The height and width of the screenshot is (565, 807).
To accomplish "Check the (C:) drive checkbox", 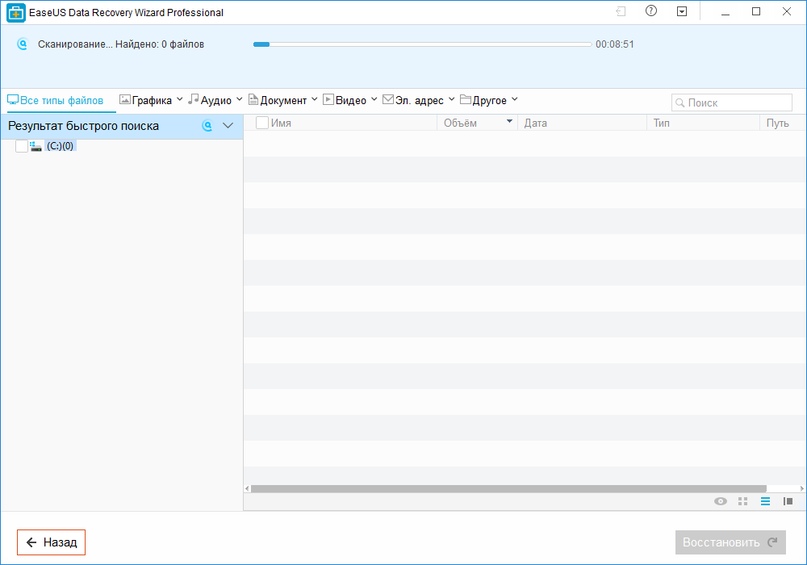I will pos(22,146).
